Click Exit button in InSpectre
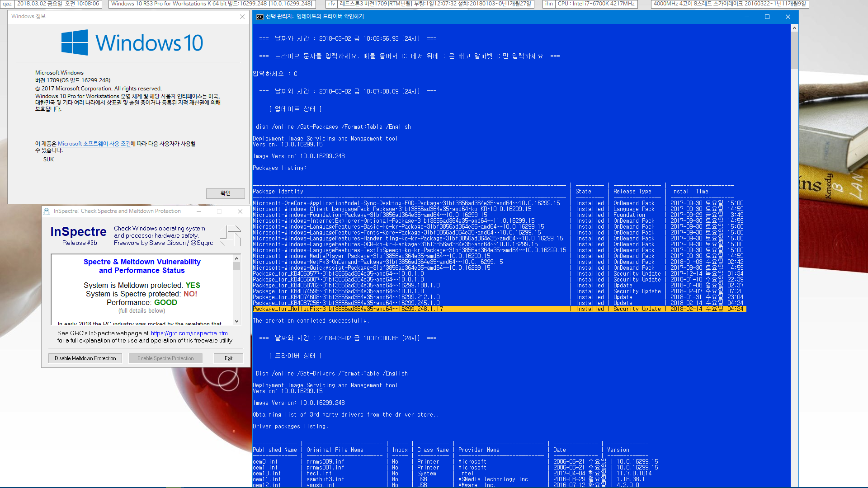 tap(229, 358)
